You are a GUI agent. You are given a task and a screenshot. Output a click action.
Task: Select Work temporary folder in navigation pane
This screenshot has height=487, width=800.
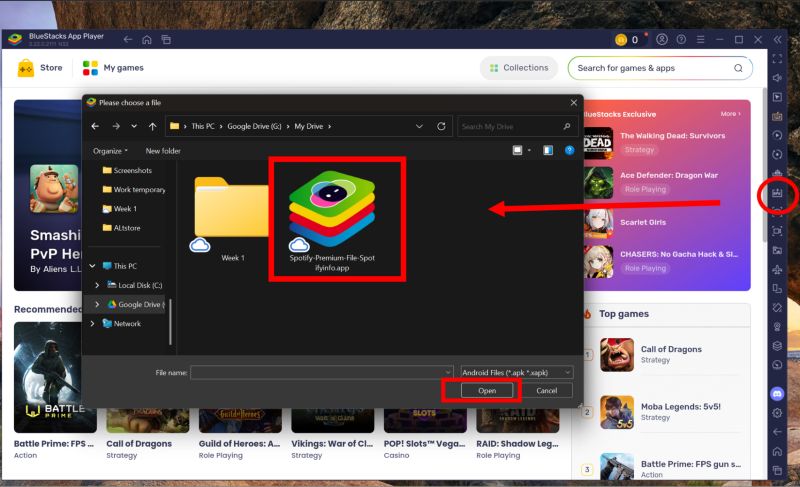pyautogui.click(x=134, y=190)
